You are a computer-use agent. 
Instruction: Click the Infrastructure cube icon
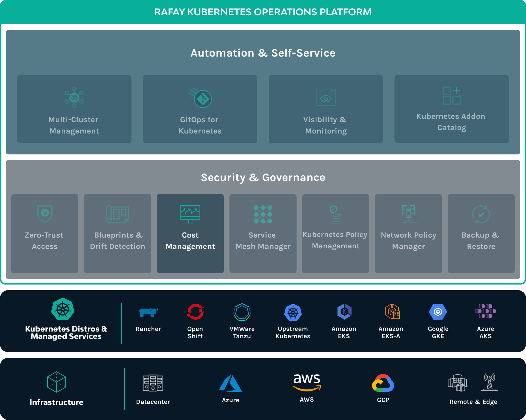57,382
